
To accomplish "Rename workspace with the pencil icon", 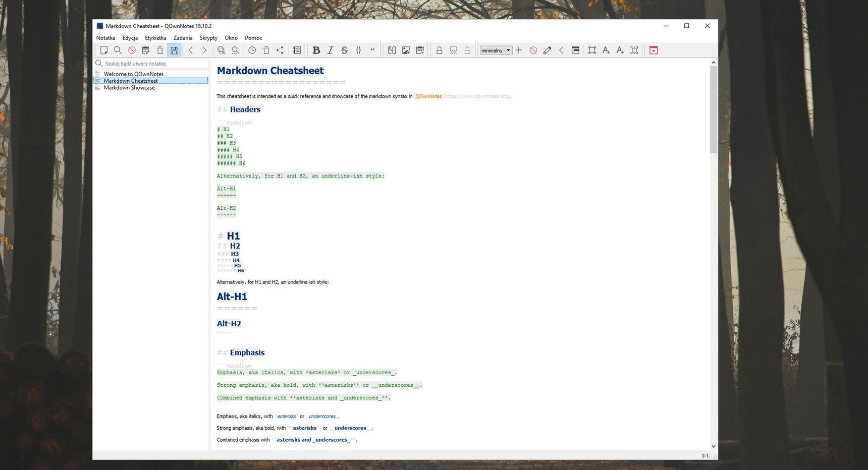I will point(547,50).
